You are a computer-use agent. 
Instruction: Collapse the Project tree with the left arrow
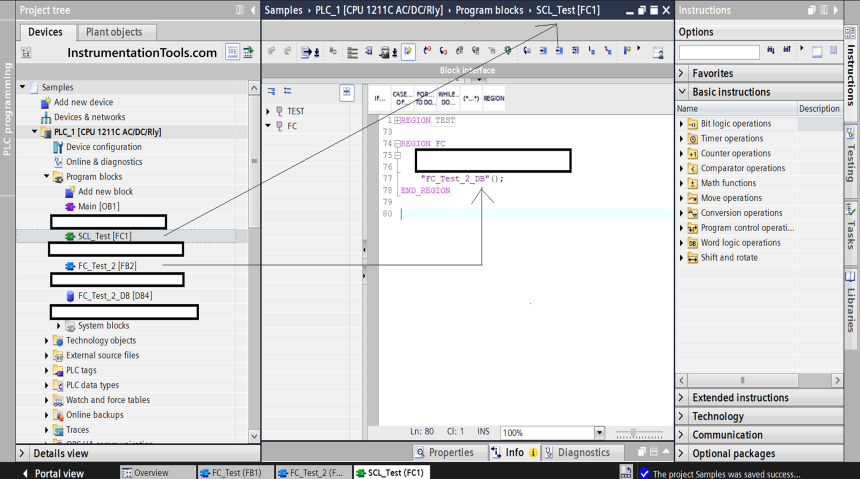(253, 10)
